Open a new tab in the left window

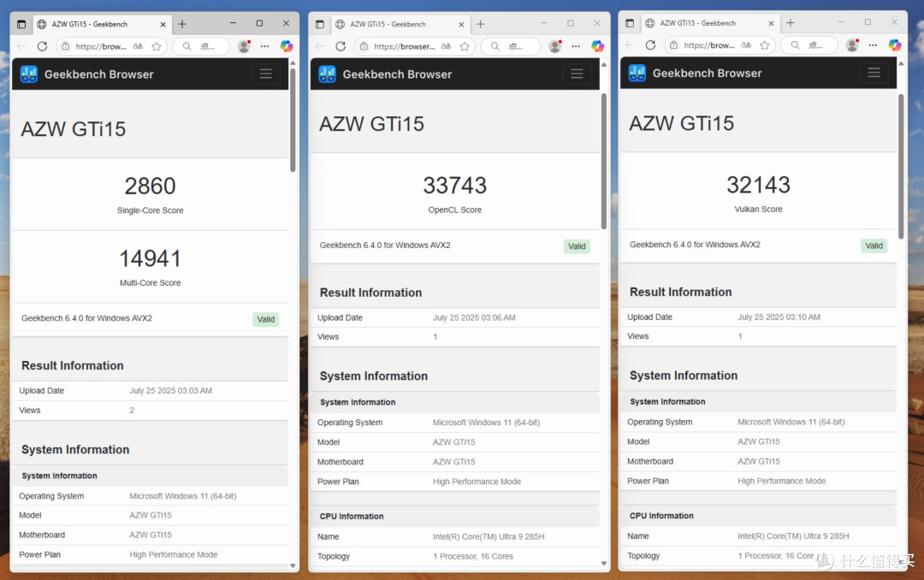[x=182, y=24]
